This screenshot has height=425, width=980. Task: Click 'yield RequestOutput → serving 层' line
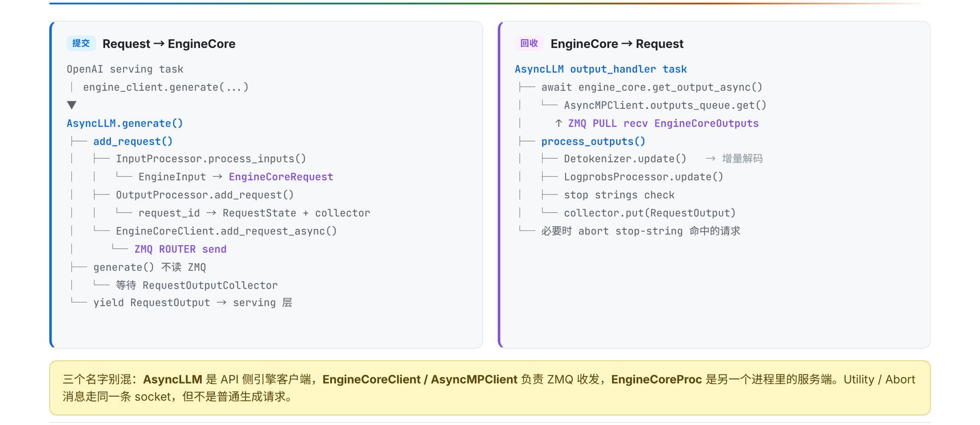click(192, 303)
